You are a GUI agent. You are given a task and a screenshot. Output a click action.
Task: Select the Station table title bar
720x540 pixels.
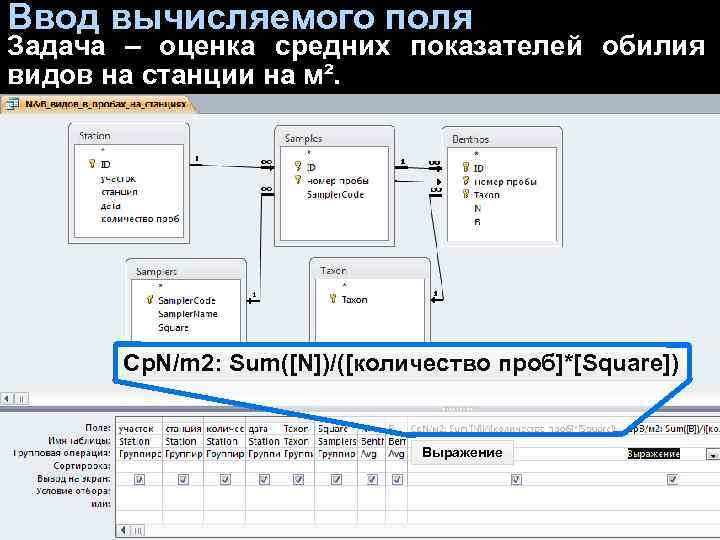click(x=129, y=135)
